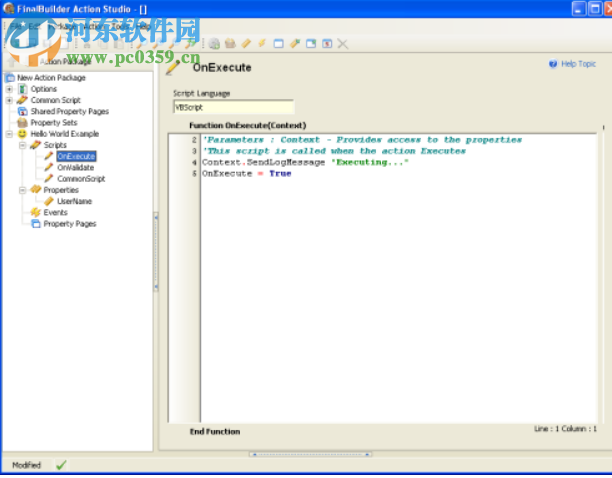
Task: Click the Scripts folder pencils icon
Action: click(36, 145)
